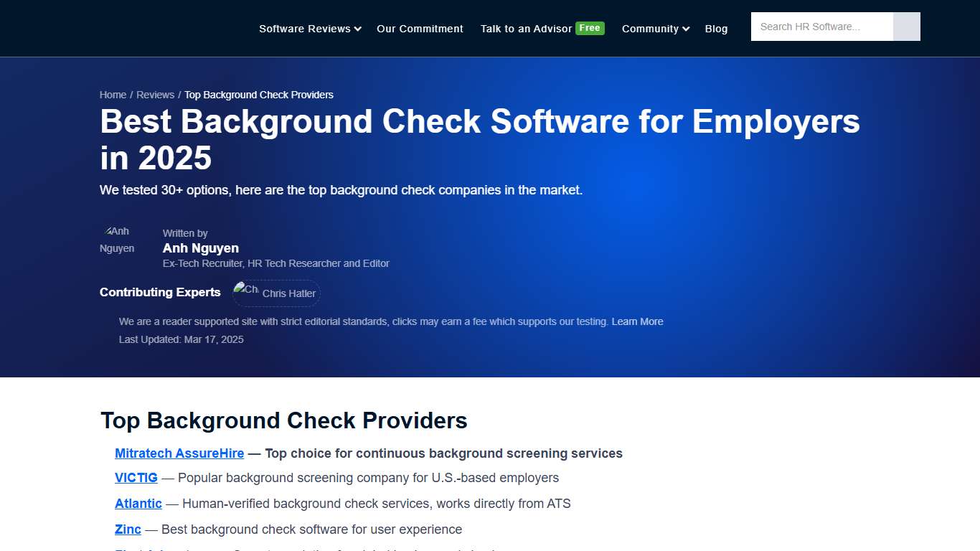Open the Atlantic background check link
The height and width of the screenshot is (551, 980).
click(x=138, y=504)
